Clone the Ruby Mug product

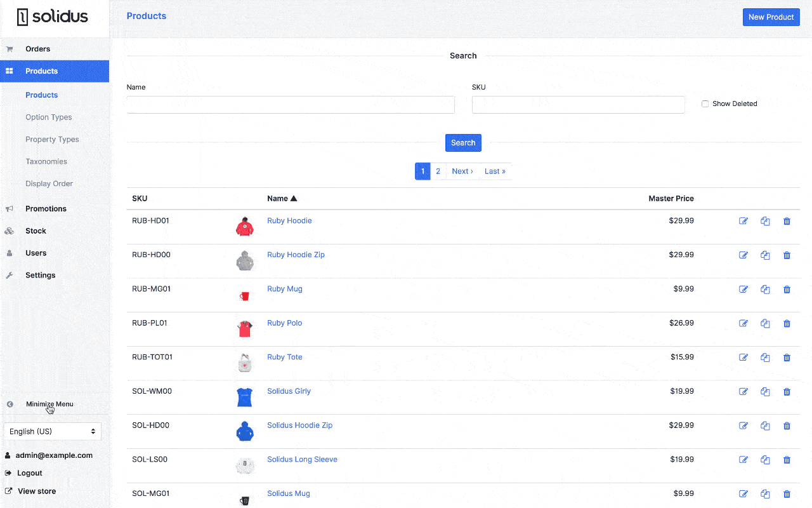point(765,289)
